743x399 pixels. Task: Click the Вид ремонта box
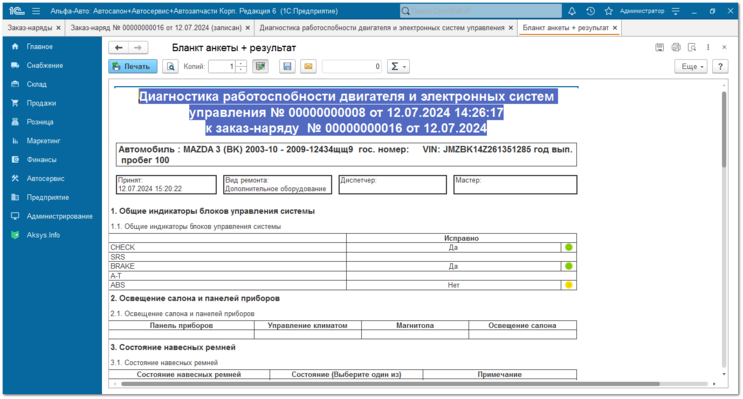[x=277, y=184]
